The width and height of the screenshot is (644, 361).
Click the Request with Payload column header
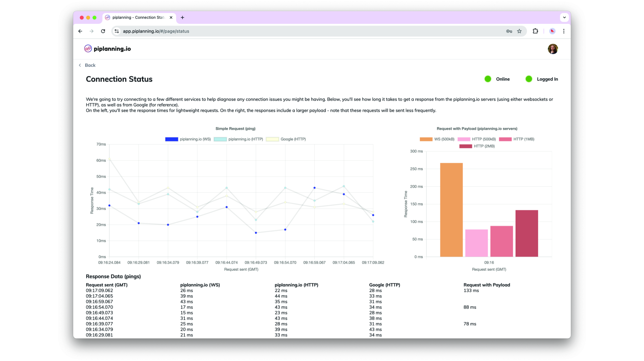coord(487,285)
